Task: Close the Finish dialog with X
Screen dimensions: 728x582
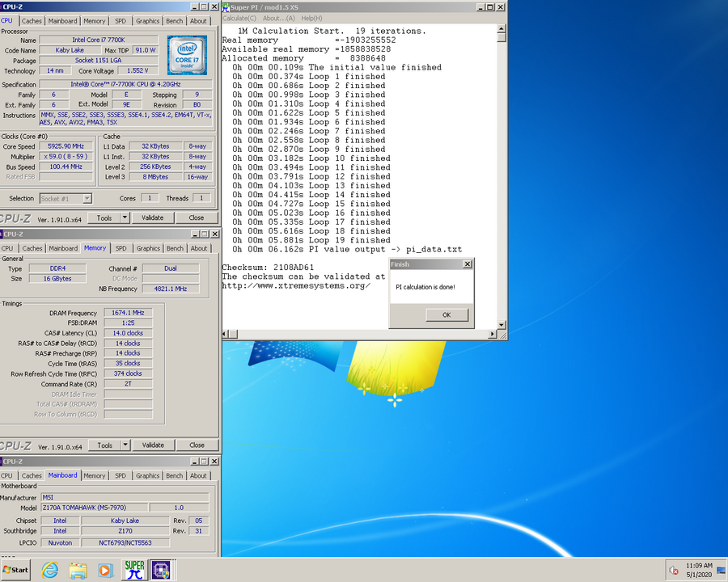Action: click(x=468, y=264)
